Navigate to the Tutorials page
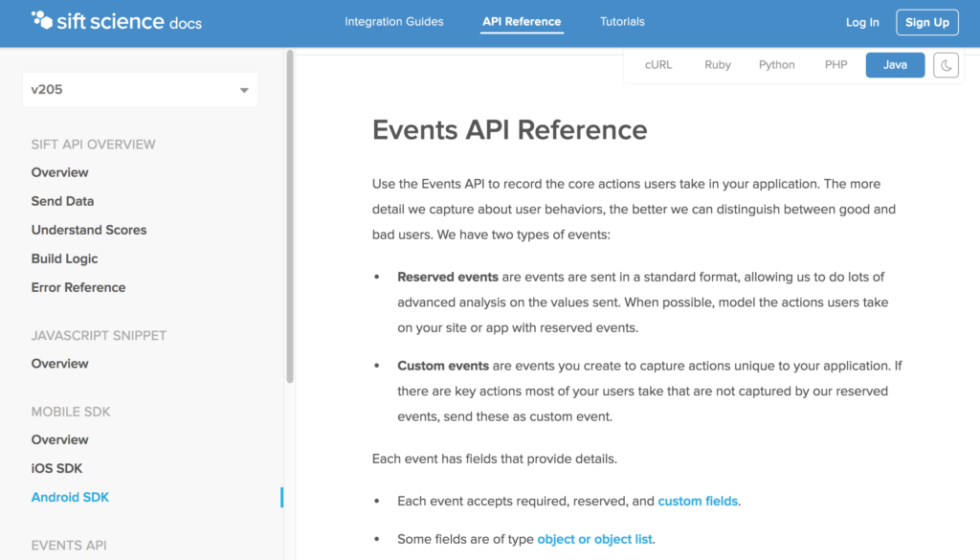 pos(622,21)
